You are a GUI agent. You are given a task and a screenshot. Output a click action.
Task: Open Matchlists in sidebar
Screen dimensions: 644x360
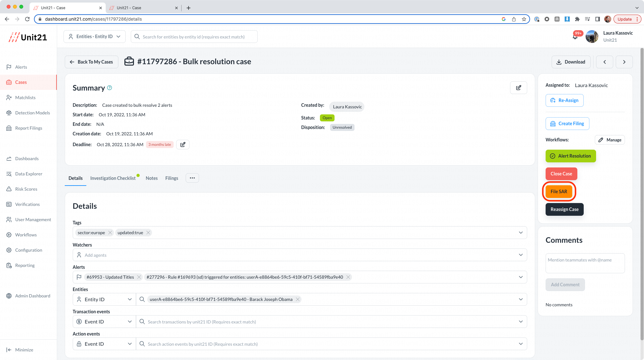coord(25,98)
